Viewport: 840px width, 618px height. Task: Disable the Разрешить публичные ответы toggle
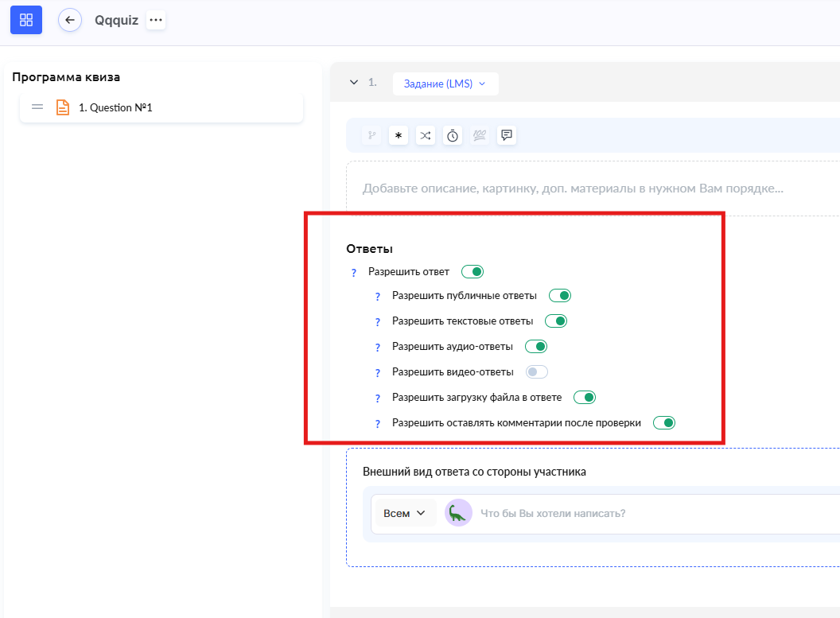[560, 296]
